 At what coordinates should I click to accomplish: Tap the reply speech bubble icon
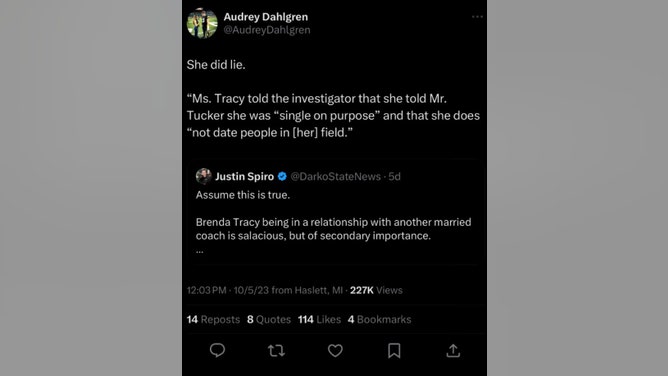pyautogui.click(x=217, y=350)
